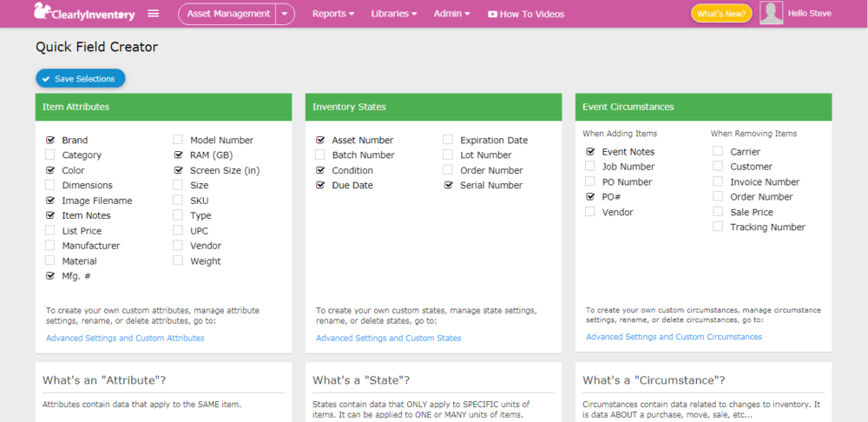Click the Hello Steve greeting
The image size is (868, 422).
[809, 13]
